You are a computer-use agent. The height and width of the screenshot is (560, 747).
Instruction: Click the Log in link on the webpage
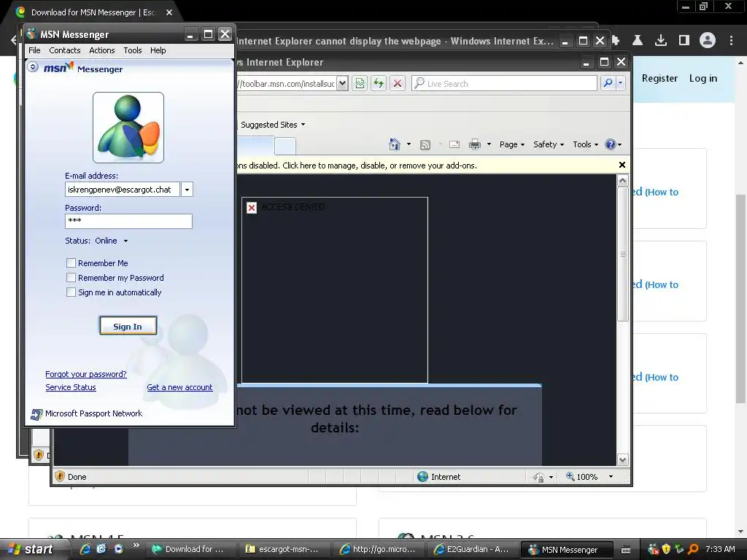coord(703,78)
